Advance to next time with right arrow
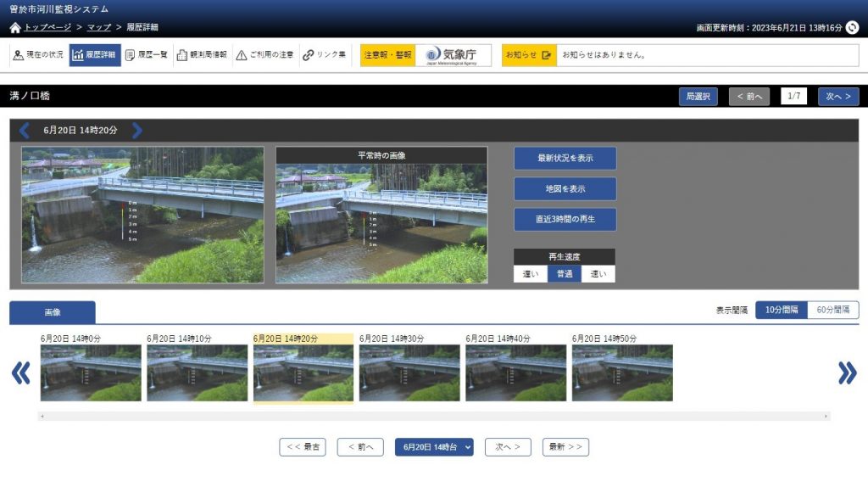This screenshot has height=504, width=868. click(137, 131)
